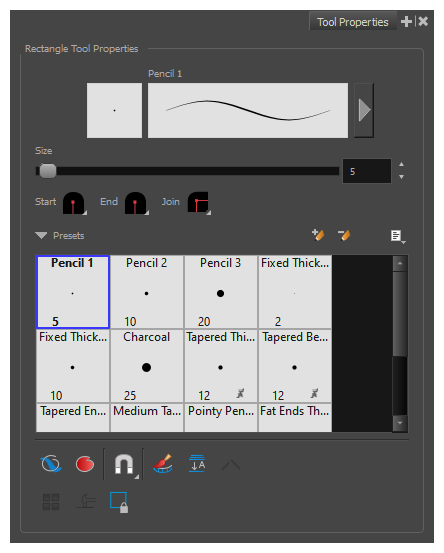
Task: Select the Pencil 1 preset
Action: click(73, 292)
